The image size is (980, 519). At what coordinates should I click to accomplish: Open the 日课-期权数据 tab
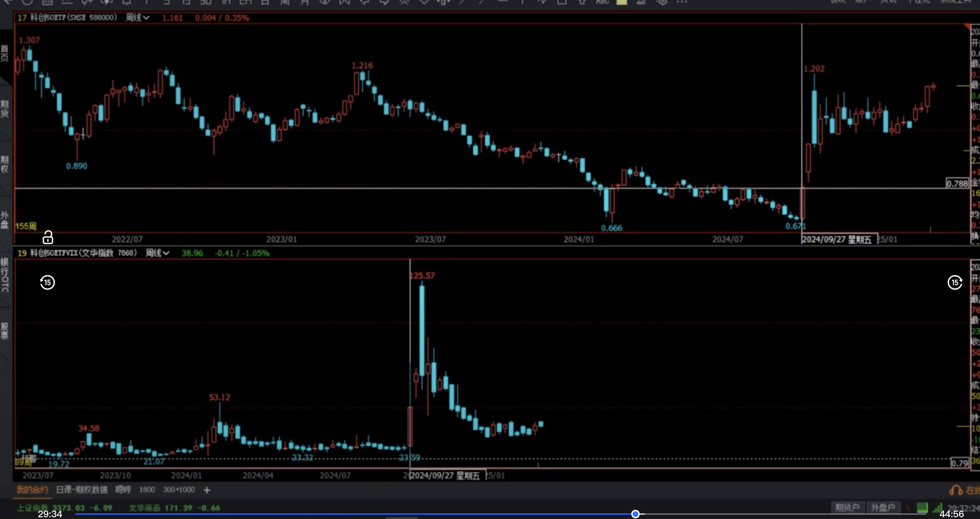click(x=82, y=490)
